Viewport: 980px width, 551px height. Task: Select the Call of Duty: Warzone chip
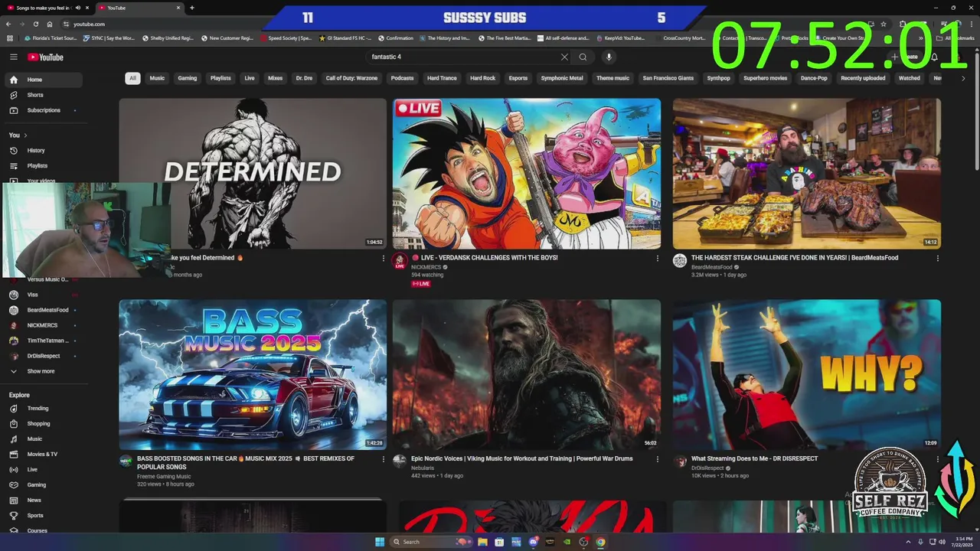351,78
